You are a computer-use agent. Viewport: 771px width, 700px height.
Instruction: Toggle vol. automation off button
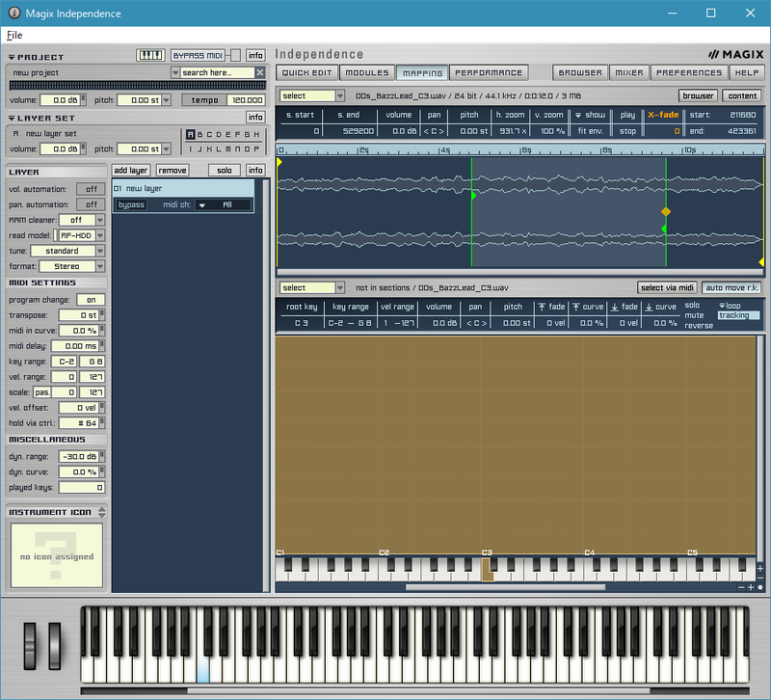tap(91, 189)
